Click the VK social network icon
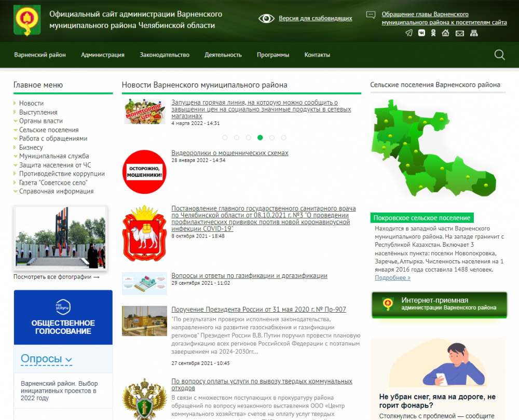 pos(421,33)
